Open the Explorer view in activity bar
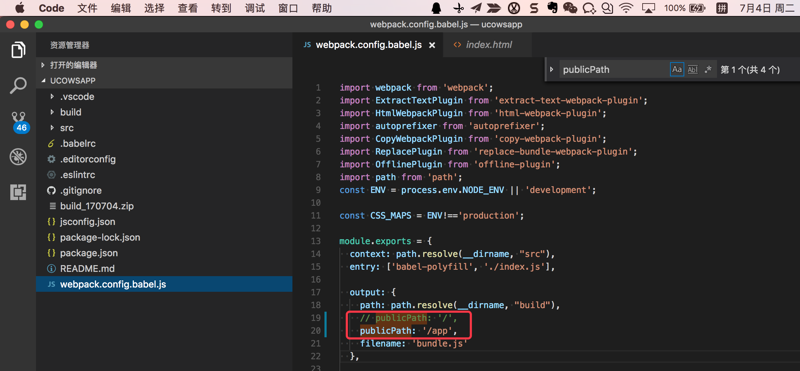 18,50
